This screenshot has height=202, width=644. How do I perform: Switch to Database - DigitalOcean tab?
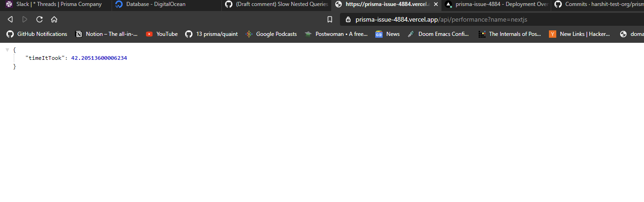pyautogui.click(x=165, y=4)
